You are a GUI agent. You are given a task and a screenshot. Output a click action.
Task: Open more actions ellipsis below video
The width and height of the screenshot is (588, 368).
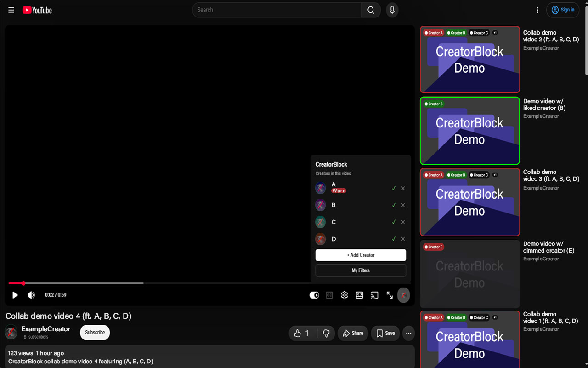408,333
